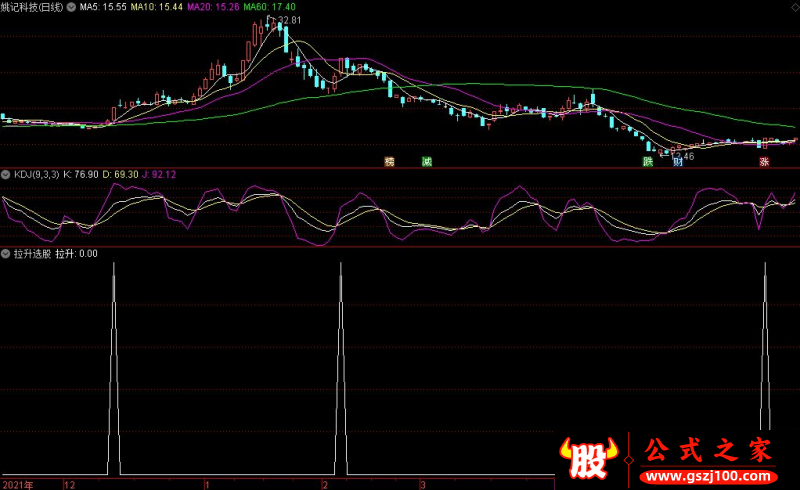Select the month 1 time axis marker
800x490 pixels.
208,485
